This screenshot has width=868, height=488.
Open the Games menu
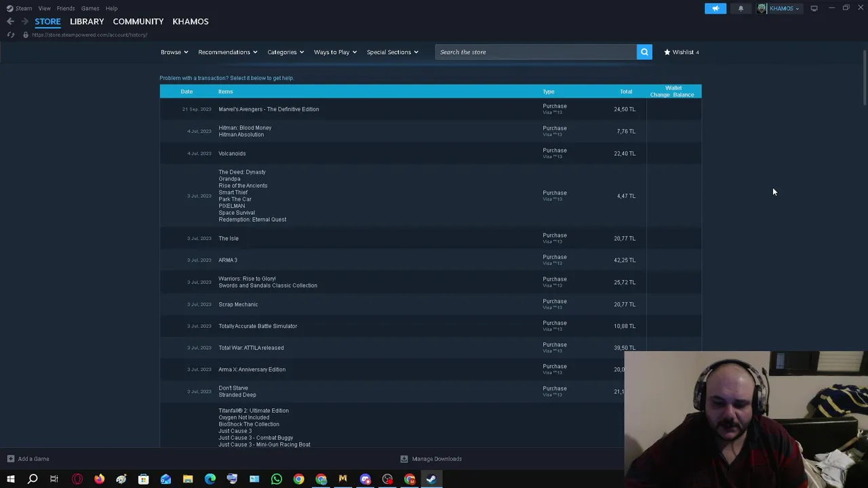tap(90, 8)
